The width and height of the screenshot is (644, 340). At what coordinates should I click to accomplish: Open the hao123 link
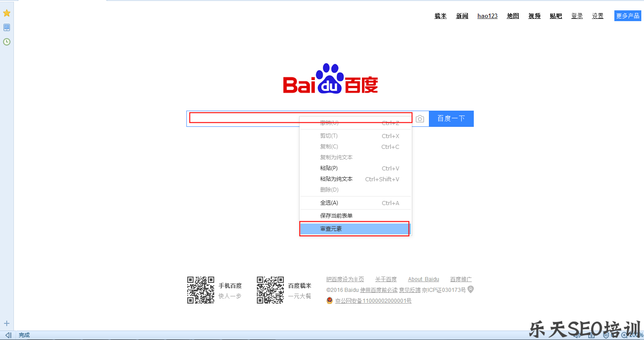tap(487, 16)
